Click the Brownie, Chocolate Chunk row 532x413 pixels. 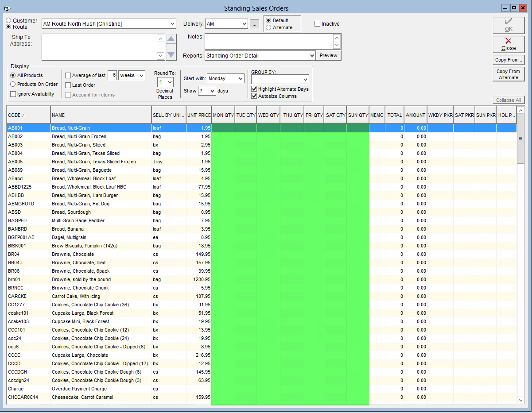click(261, 288)
